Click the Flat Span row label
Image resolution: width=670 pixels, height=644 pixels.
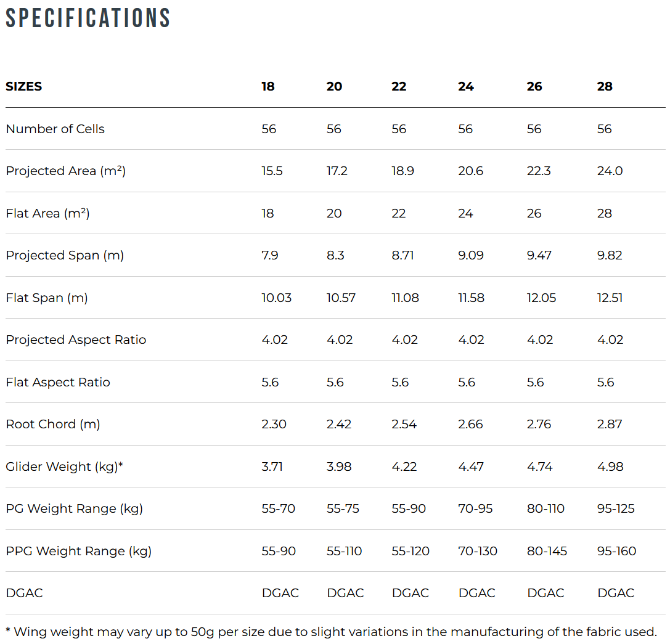pyautogui.click(x=47, y=298)
